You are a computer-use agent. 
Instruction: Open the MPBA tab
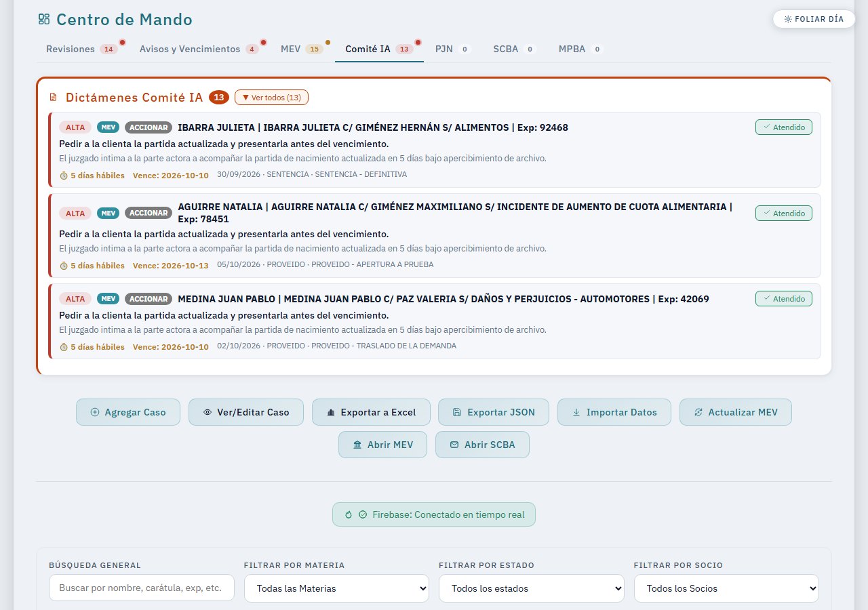pos(580,49)
